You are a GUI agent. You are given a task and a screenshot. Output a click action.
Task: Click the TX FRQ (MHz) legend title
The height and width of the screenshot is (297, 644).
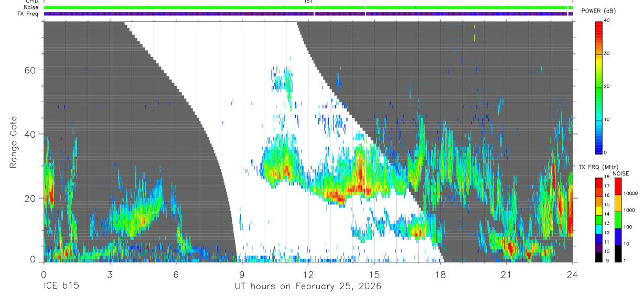point(598,167)
